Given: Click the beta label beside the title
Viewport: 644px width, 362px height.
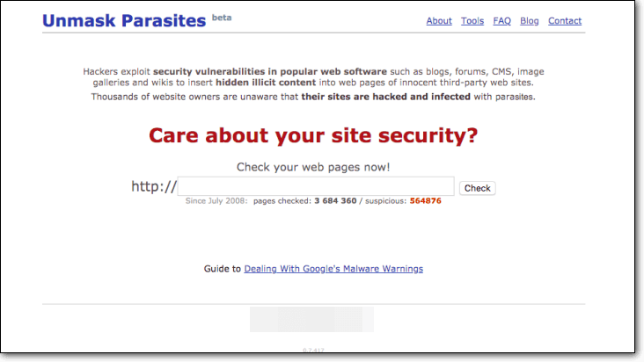Looking at the screenshot, I should (222, 16).
